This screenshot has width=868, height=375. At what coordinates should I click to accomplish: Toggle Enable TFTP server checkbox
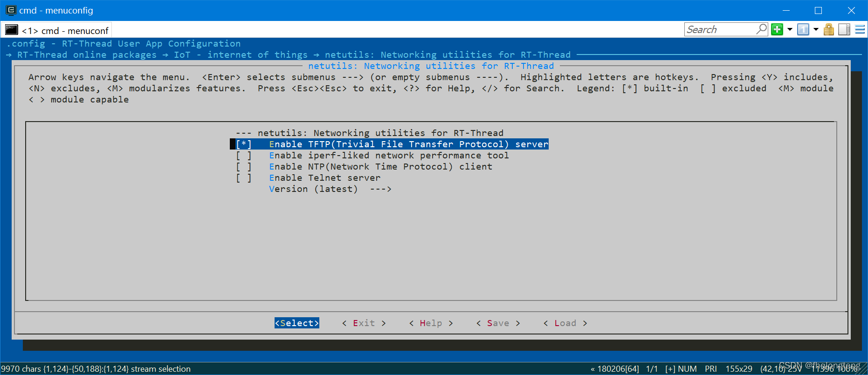pyautogui.click(x=244, y=144)
